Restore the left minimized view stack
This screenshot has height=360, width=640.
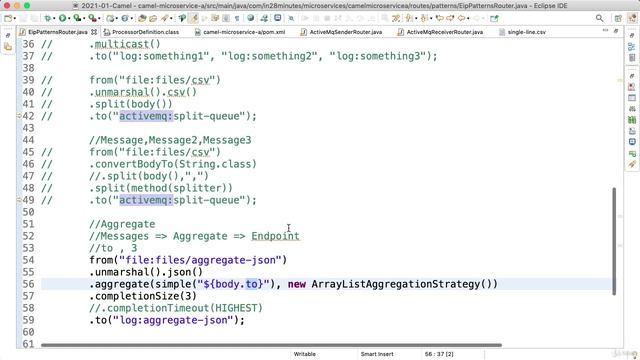(8, 36)
